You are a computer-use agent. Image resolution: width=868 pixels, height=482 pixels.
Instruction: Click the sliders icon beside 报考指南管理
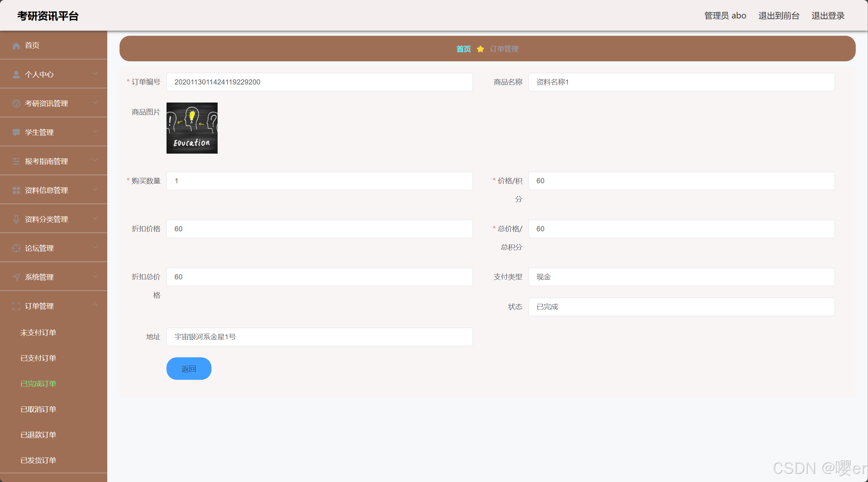[16, 161]
